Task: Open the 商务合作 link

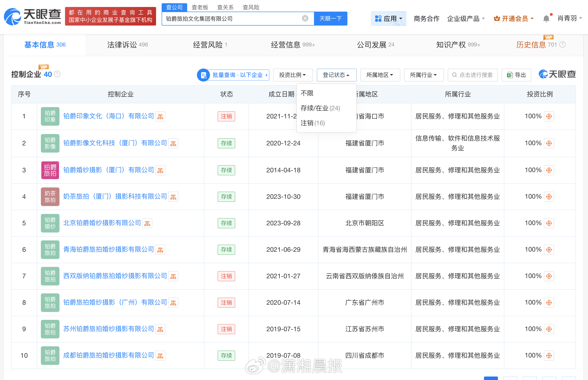Action: click(426, 19)
